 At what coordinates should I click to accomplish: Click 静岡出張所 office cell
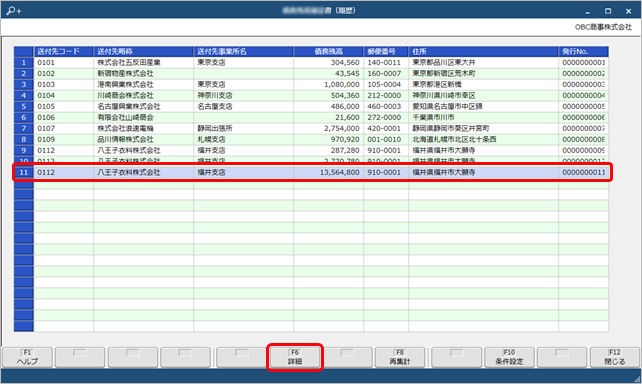(x=243, y=129)
